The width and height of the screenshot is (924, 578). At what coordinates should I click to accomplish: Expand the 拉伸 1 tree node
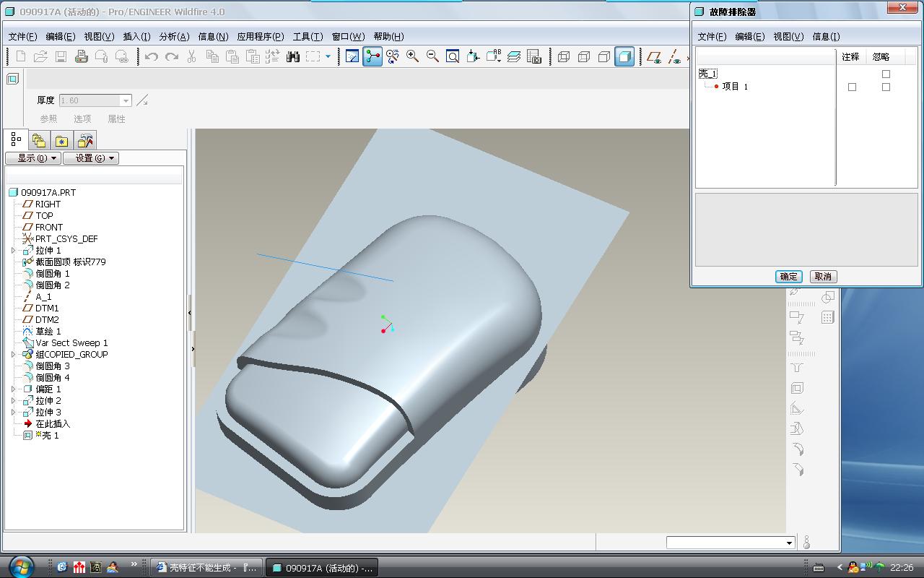pyautogui.click(x=13, y=251)
